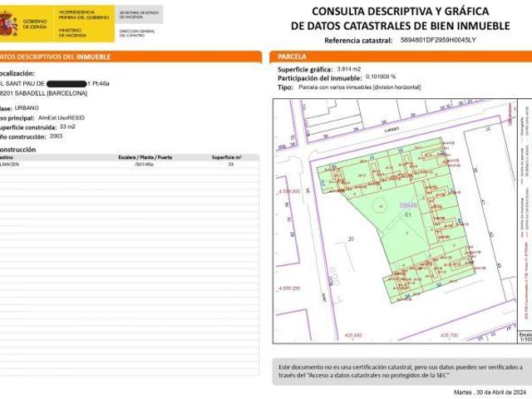Select built surface value '33 m2'
The width and height of the screenshot is (532, 399).
tap(67, 126)
